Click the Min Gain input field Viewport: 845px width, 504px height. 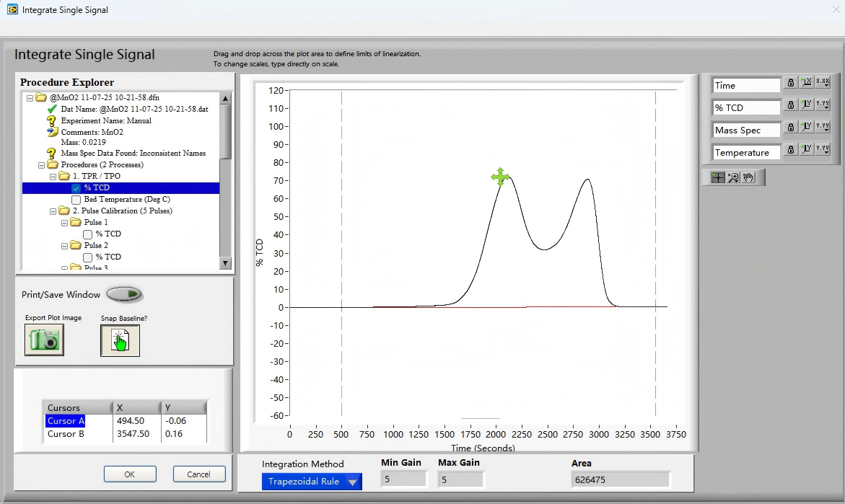(x=403, y=479)
